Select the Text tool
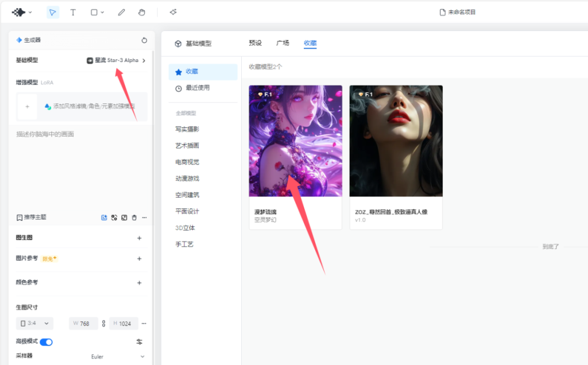 (x=73, y=13)
